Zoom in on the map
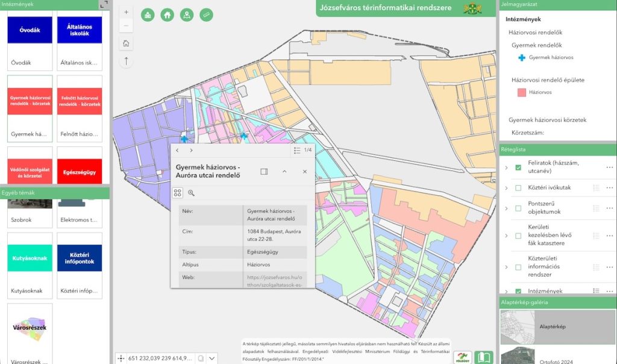 (126, 12)
